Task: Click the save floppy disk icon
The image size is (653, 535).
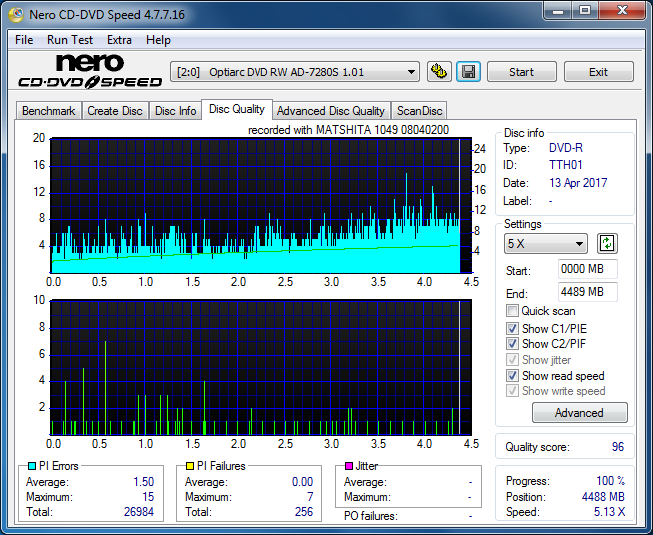Action: tap(467, 72)
